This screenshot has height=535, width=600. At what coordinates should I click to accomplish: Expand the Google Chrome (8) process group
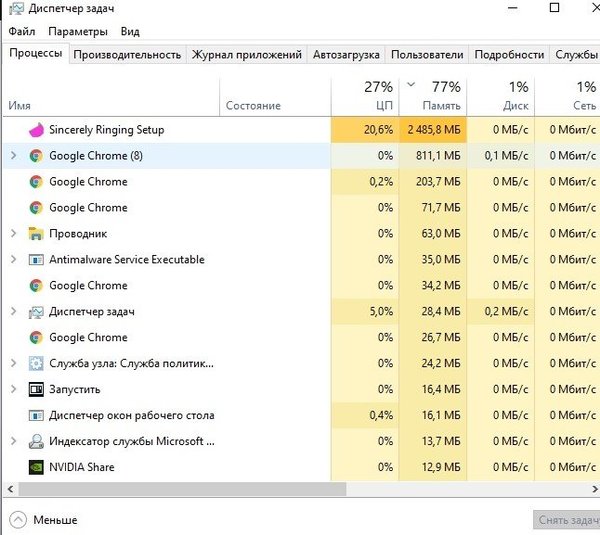[13, 156]
